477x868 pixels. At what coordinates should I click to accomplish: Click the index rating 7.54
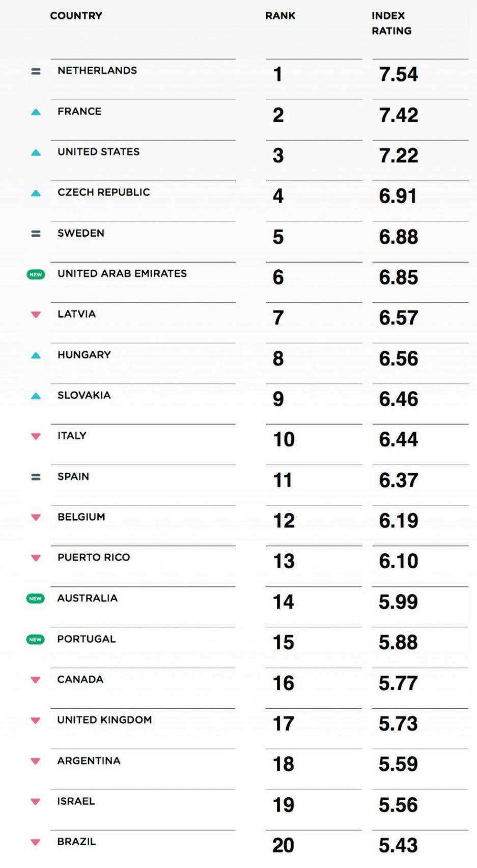398,74
